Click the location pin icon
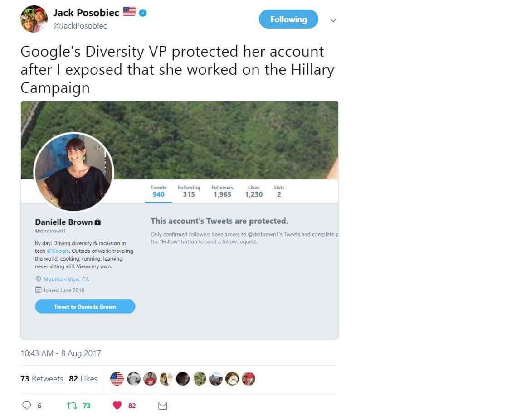The height and width of the screenshot is (420, 507). [x=38, y=279]
